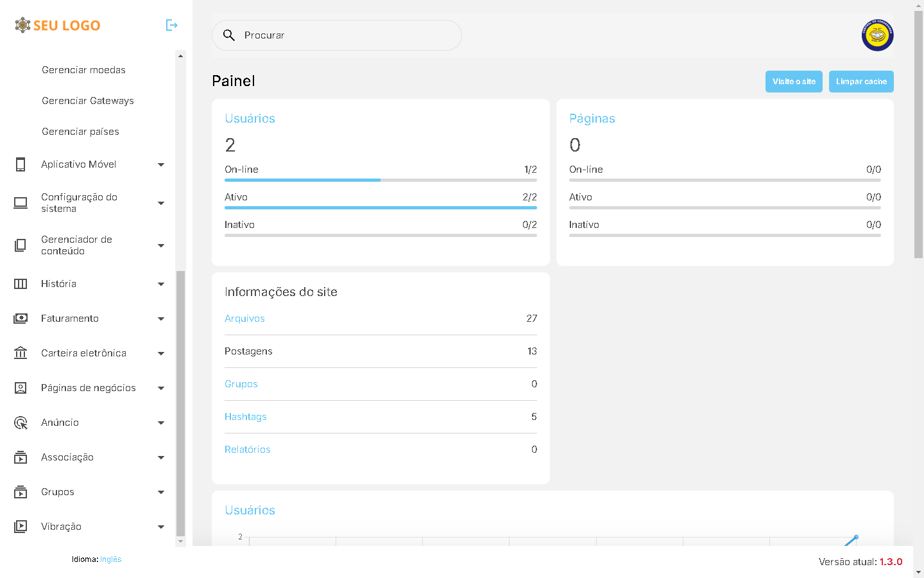Expand the Grupos sidebar arrow

click(x=161, y=492)
